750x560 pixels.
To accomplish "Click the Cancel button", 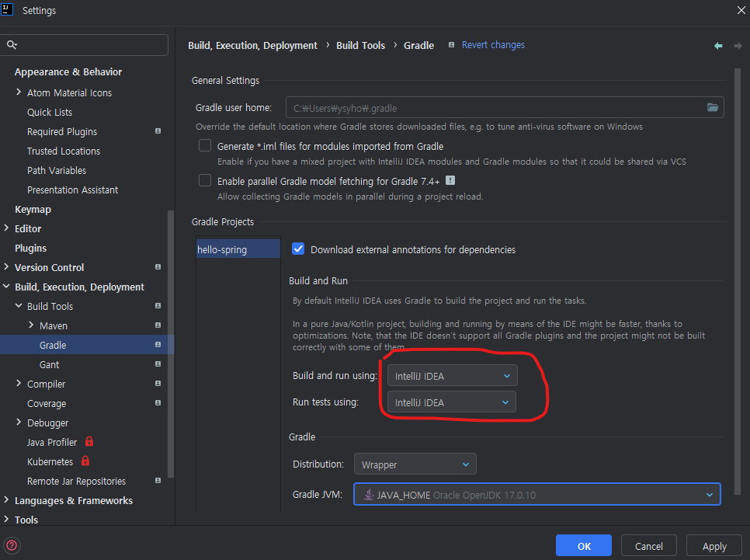I will (x=648, y=546).
